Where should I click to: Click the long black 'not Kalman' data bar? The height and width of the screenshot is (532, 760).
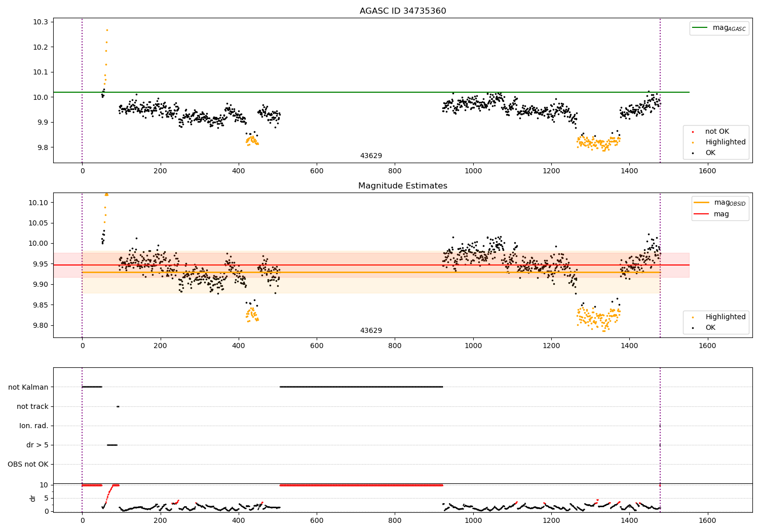pyautogui.click(x=361, y=387)
